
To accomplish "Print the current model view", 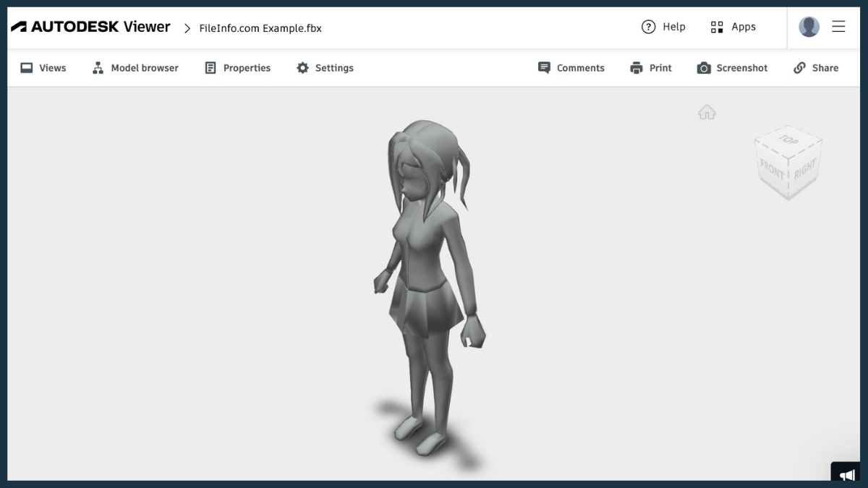I will pos(651,68).
